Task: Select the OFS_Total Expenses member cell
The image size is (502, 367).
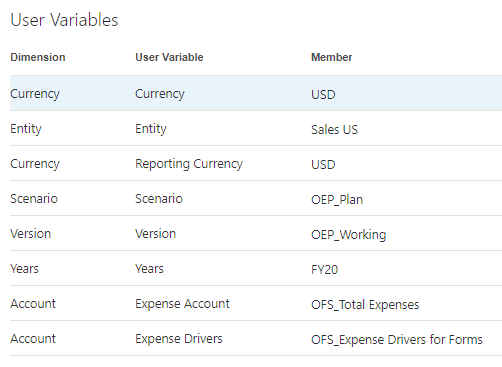Action: [365, 305]
